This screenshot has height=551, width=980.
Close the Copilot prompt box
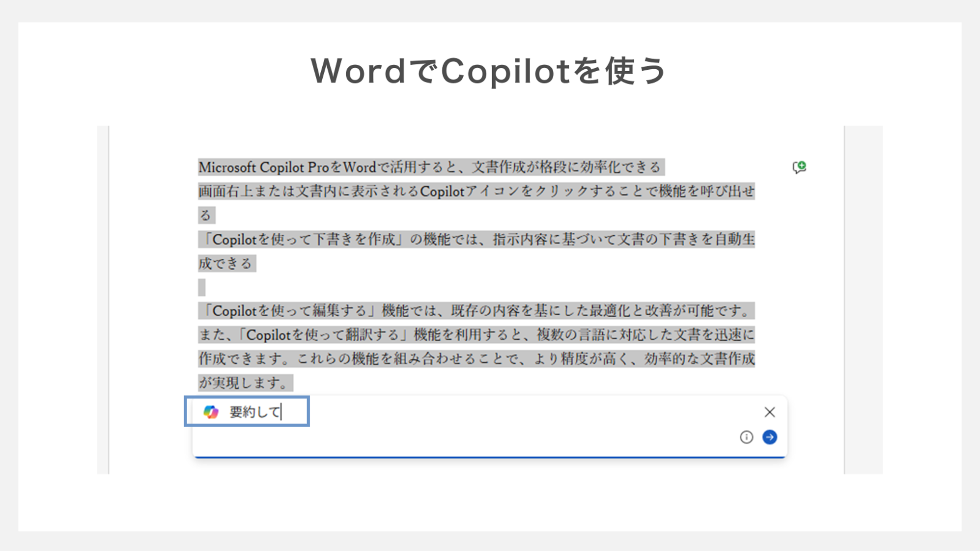pos(769,412)
